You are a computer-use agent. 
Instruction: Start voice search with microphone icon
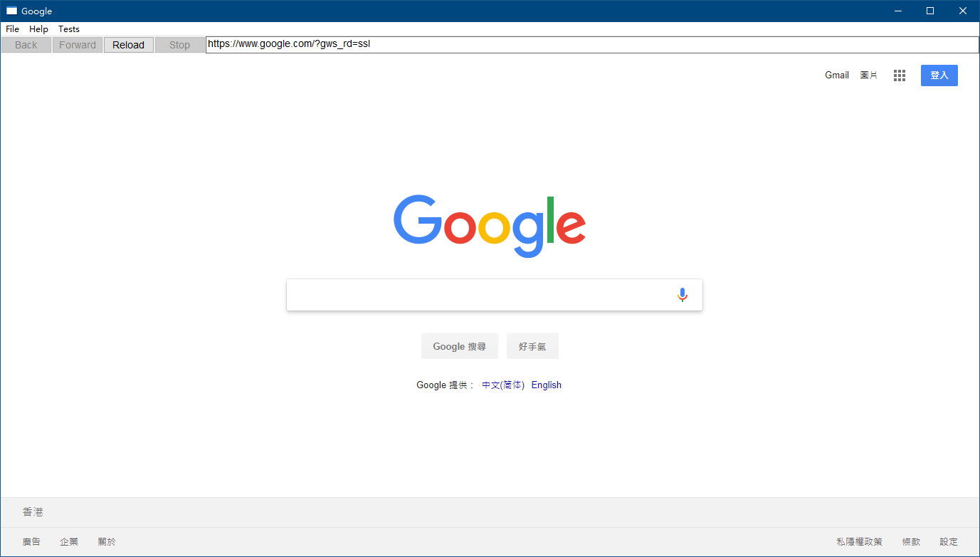(683, 295)
